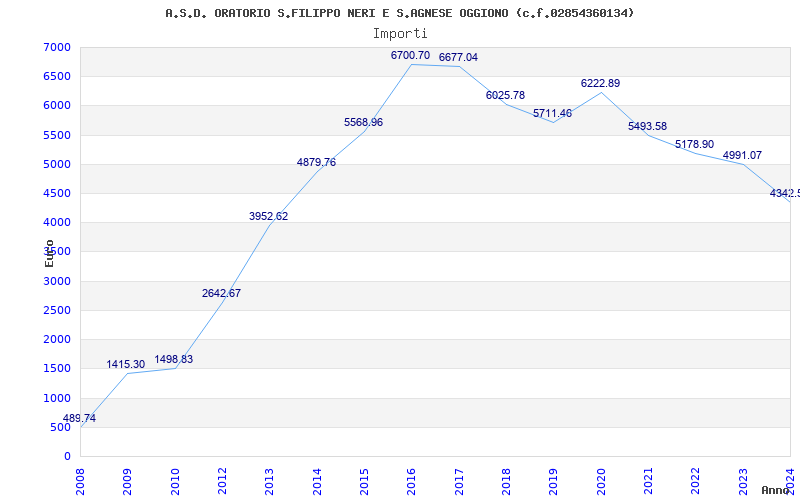Screen dimensions: 800x500
Task: Click the 2008 x-axis year label
Action: pos(80,482)
